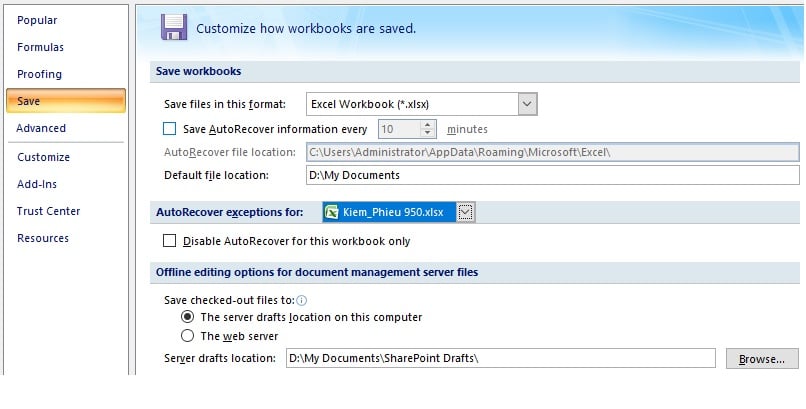Click the Browse button for drafts location
Image resolution: width=806 pixels, height=409 pixels.
click(x=762, y=358)
